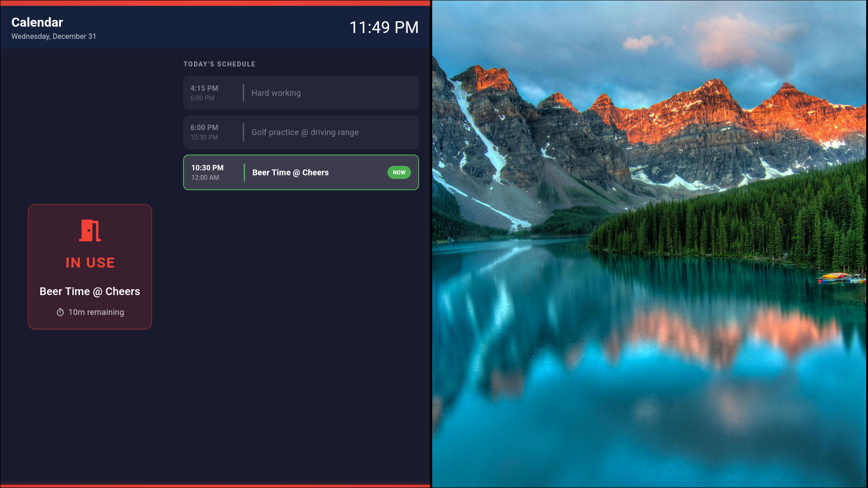Click the 11:49 PM clock display
The height and width of the screenshot is (488, 868).
pyautogui.click(x=384, y=27)
